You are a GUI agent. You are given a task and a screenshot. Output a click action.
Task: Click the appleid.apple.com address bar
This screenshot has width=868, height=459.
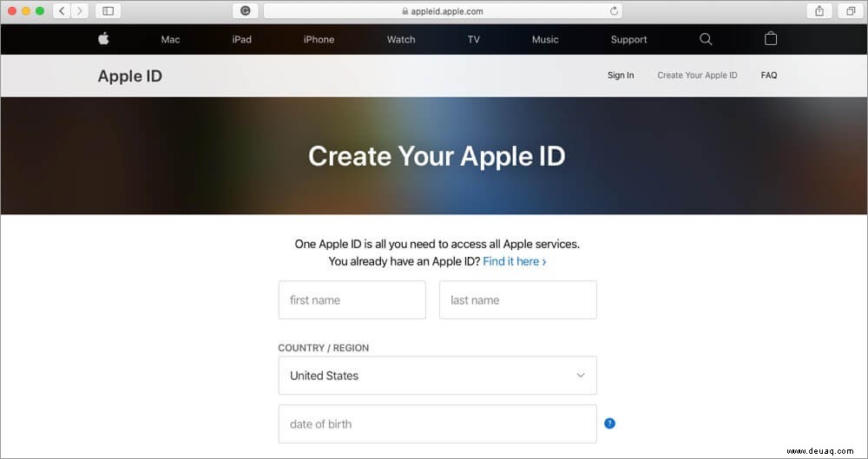pyautogui.click(x=443, y=11)
